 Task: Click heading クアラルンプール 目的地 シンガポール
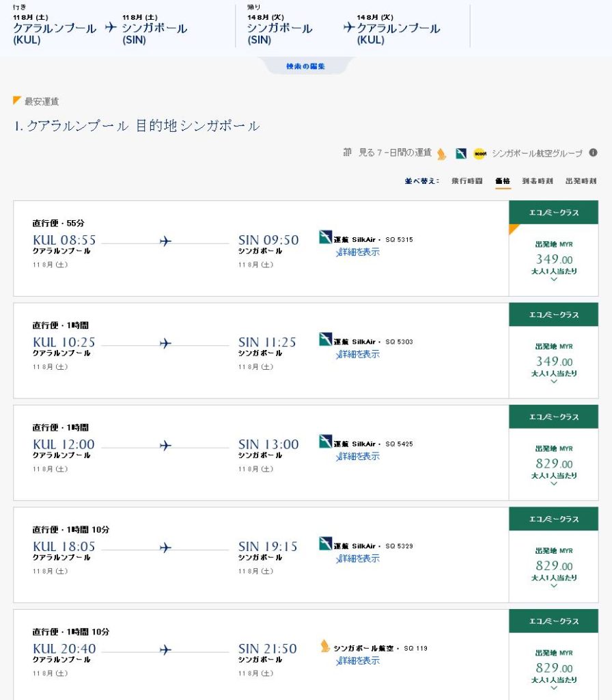137,126
